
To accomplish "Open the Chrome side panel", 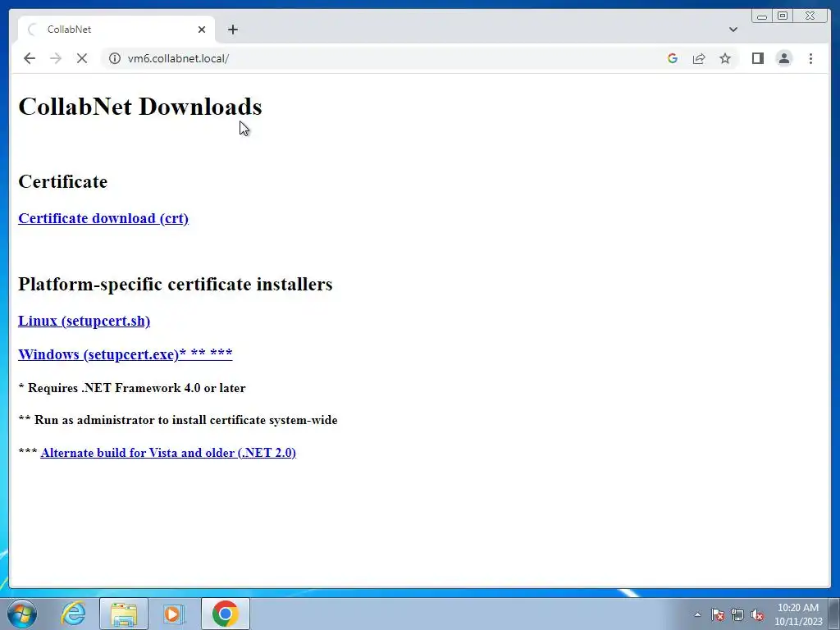I will click(x=757, y=58).
